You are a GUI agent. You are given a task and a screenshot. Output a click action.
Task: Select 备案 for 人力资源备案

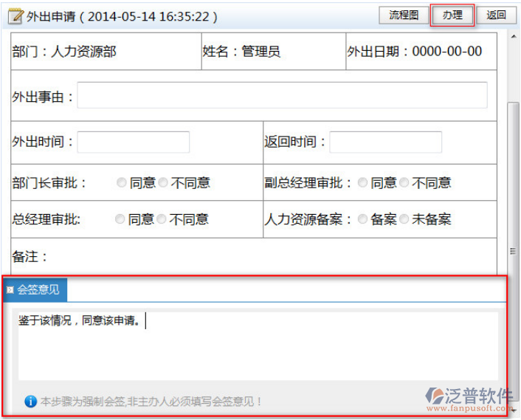click(362, 219)
